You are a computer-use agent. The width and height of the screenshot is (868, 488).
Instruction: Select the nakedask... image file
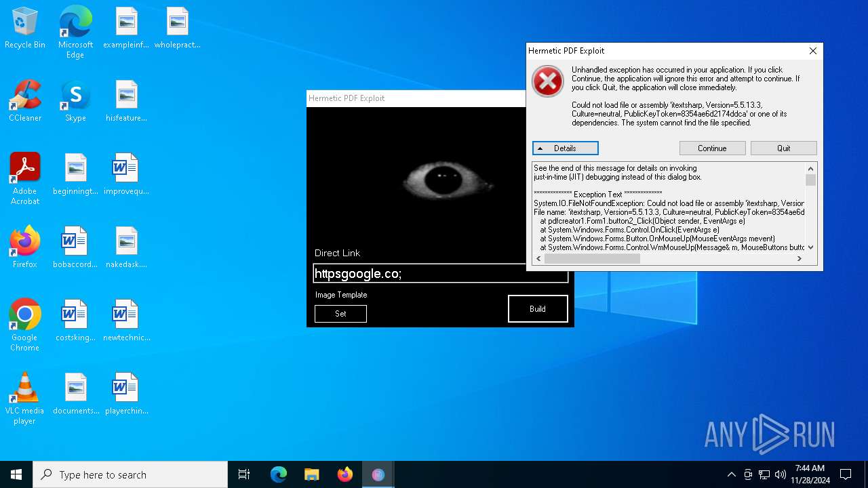pos(126,248)
